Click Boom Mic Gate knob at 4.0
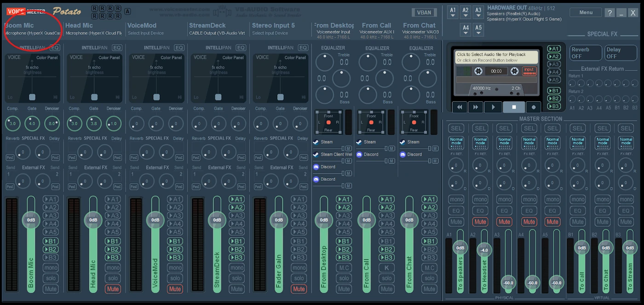Screen dimensions: 644x305 tap(32, 124)
